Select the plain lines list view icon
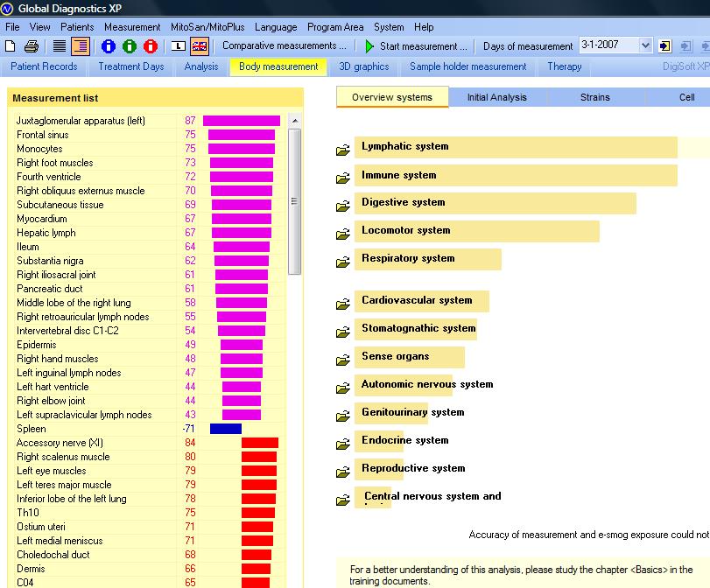The width and height of the screenshot is (710, 588). click(x=60, y=46)
